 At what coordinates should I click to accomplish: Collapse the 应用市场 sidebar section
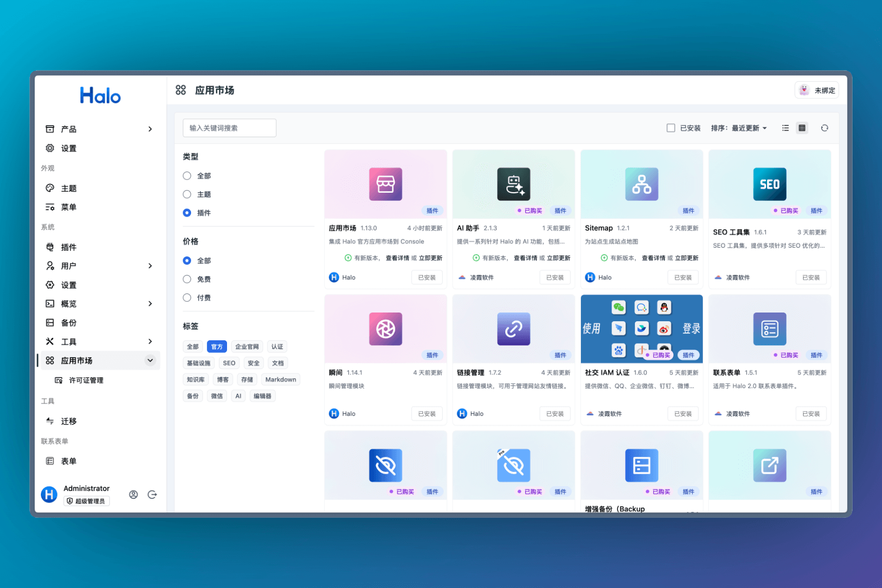click(150, 360)
